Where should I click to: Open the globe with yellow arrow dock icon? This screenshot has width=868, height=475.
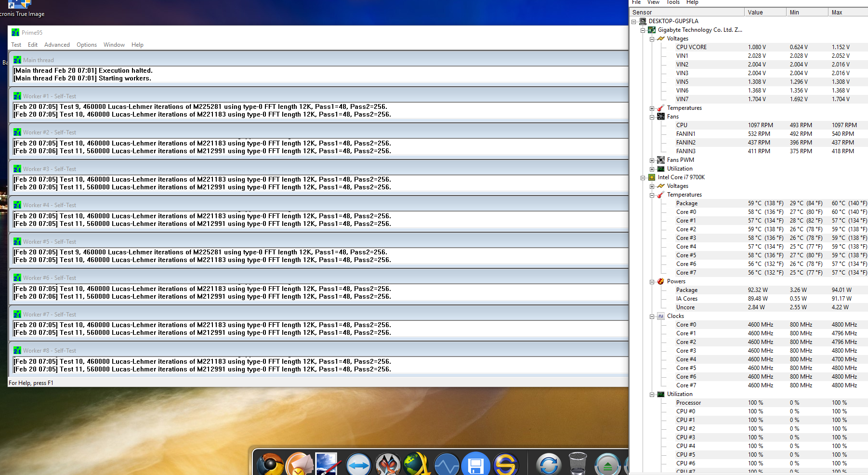click(417, 465)
